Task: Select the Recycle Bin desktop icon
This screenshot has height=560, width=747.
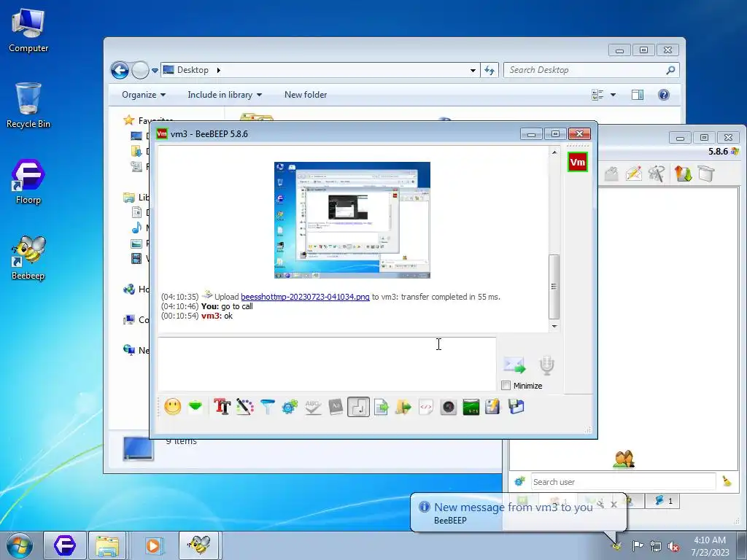Action: click(28, 105)
